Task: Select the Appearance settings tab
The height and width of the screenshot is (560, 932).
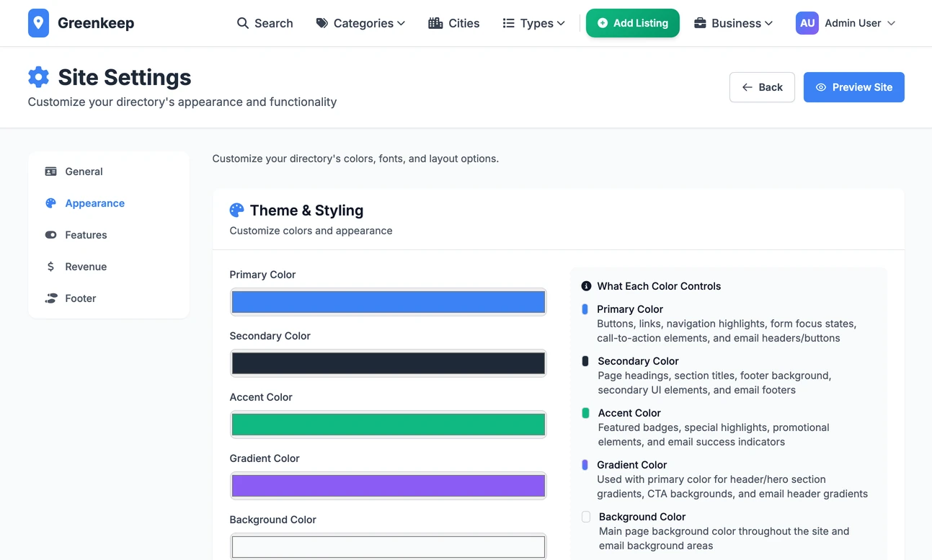Action: click(x=109, y=203)
